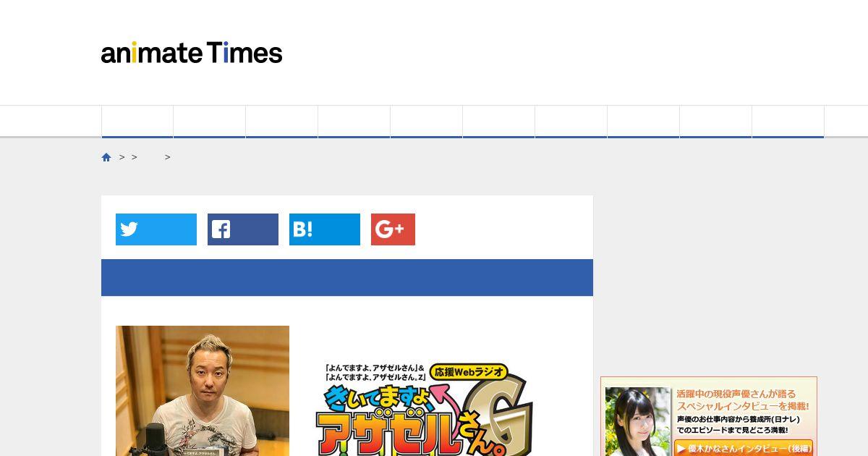868x456 pixels.
Task: Click the play arrow on interview banner button
Action: pyautogui.click(x=681, y=449)
